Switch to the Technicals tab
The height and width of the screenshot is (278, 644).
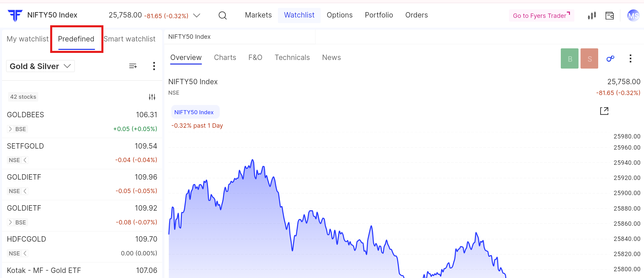292,58
